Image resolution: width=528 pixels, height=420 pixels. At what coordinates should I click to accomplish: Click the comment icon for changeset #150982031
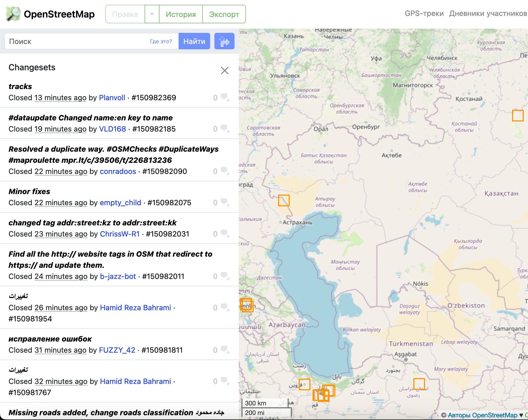[225, 234]
